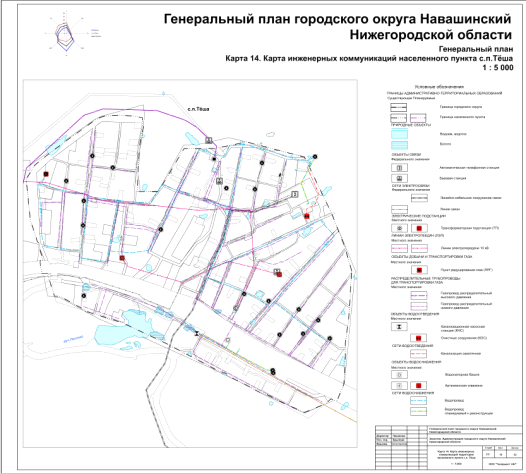
Task: Click the Условные обозначения legend heading
Action: [439, 87]
